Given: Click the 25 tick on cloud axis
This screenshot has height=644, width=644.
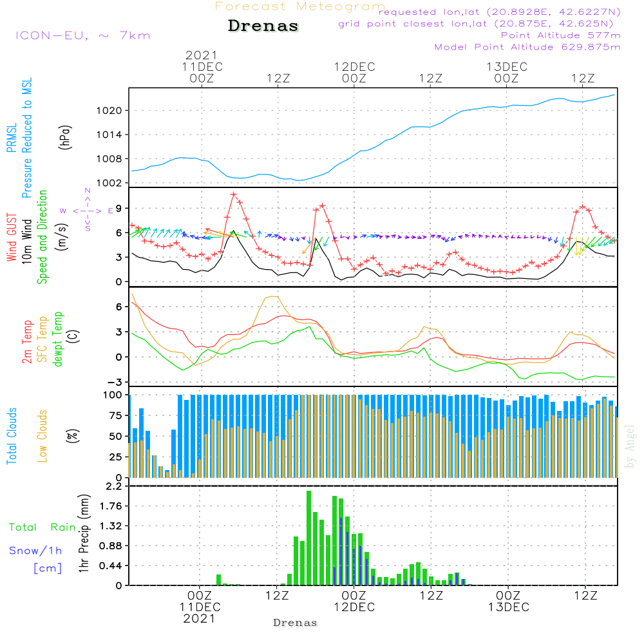Looking at the screenshot, I should [115, 457].
